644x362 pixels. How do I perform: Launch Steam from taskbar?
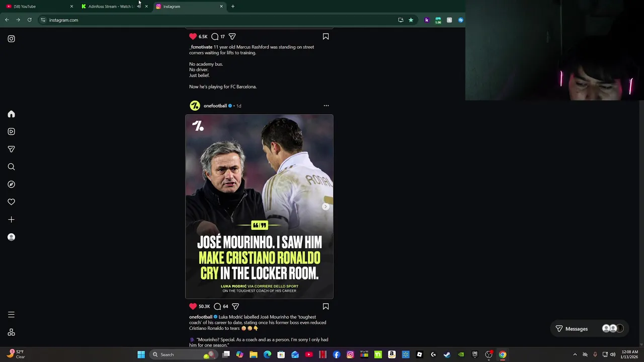click(447, 354)
